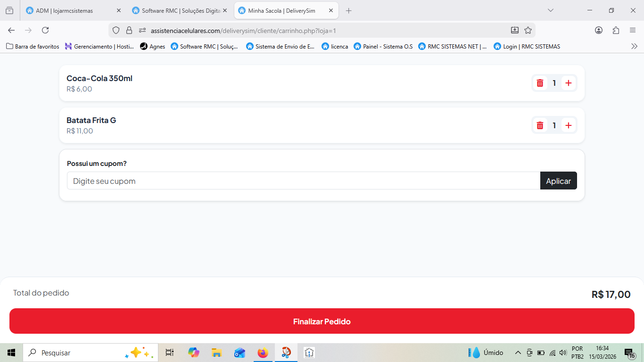Image resolution: width=644 pixels, height=362 pixels.
Task: Open a new browser tab
Action: click(348, 10)
